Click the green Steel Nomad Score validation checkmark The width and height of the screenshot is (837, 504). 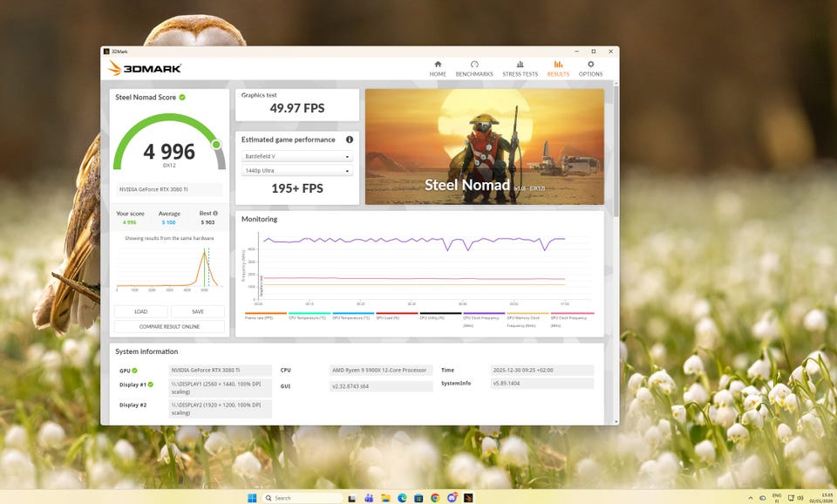coord(182,97)
